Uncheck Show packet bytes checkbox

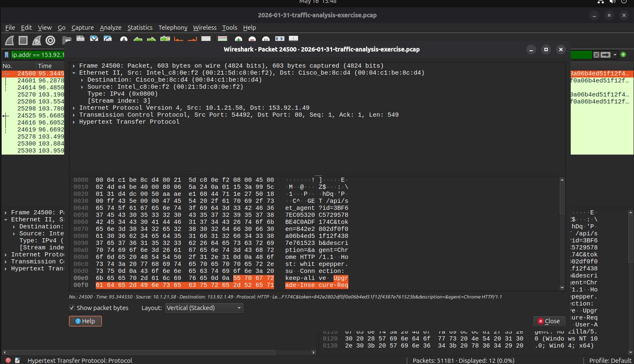tap(72, 308)
